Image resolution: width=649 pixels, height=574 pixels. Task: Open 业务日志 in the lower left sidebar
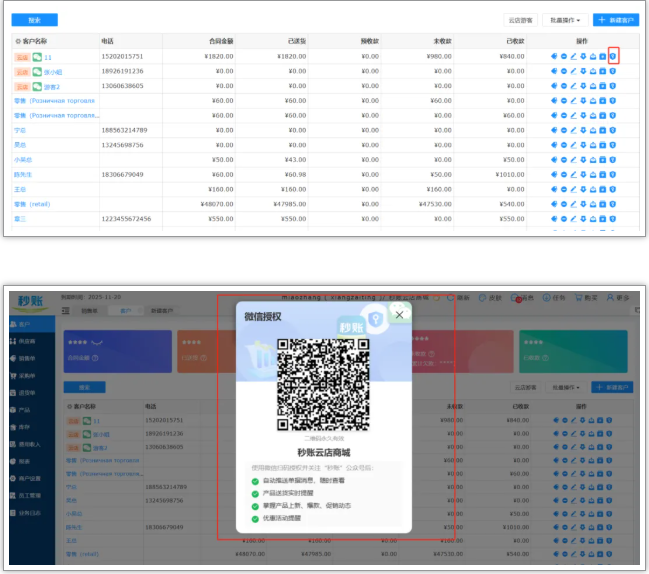click(x=32, y=513)
